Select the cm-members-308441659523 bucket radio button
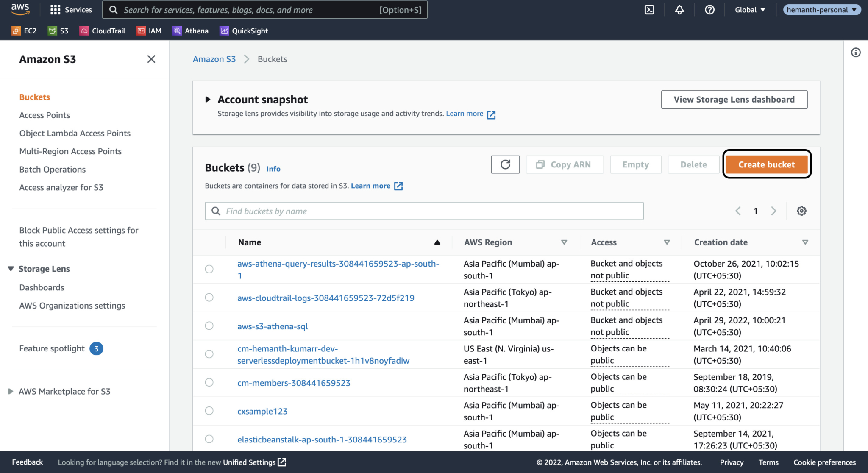 coord(209,382)
